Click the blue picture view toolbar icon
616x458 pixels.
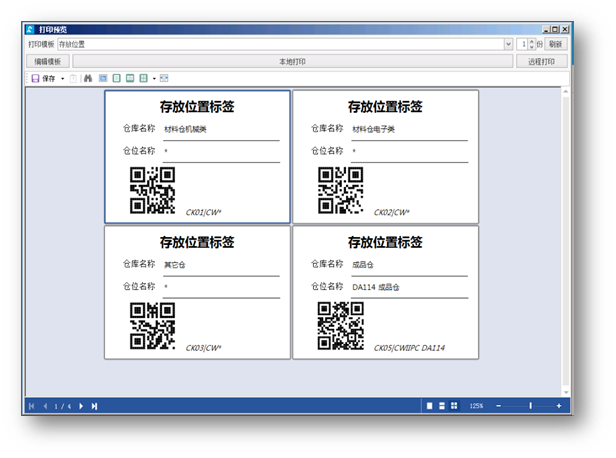click(103, 78)
